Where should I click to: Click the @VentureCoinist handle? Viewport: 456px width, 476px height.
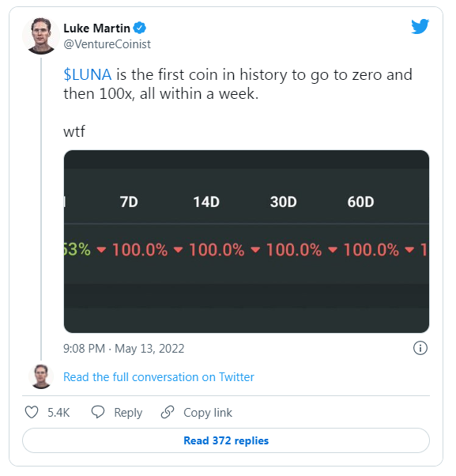[107, 44]
